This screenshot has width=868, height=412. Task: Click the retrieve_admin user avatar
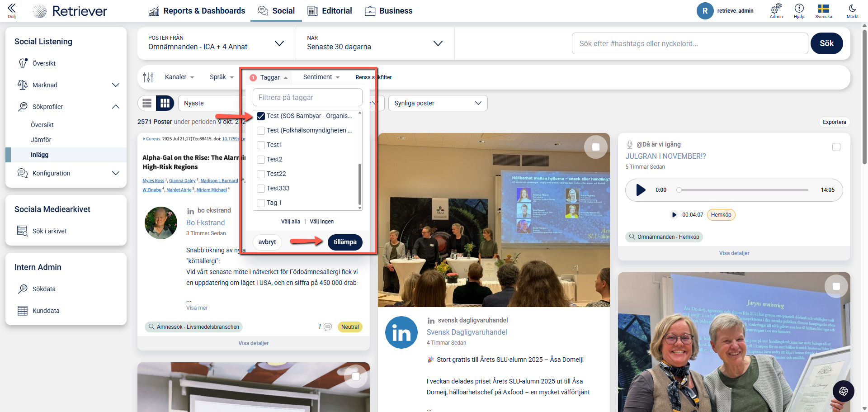click(705, 11)
